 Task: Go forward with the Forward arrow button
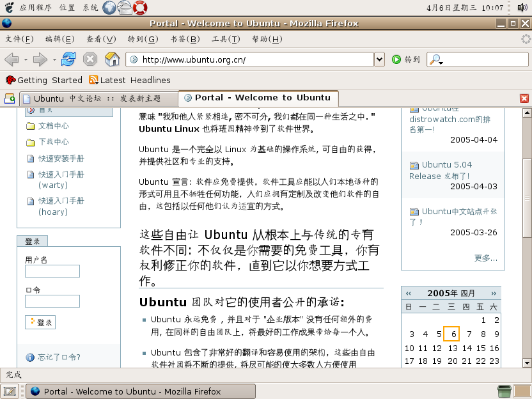pos(40,59)
